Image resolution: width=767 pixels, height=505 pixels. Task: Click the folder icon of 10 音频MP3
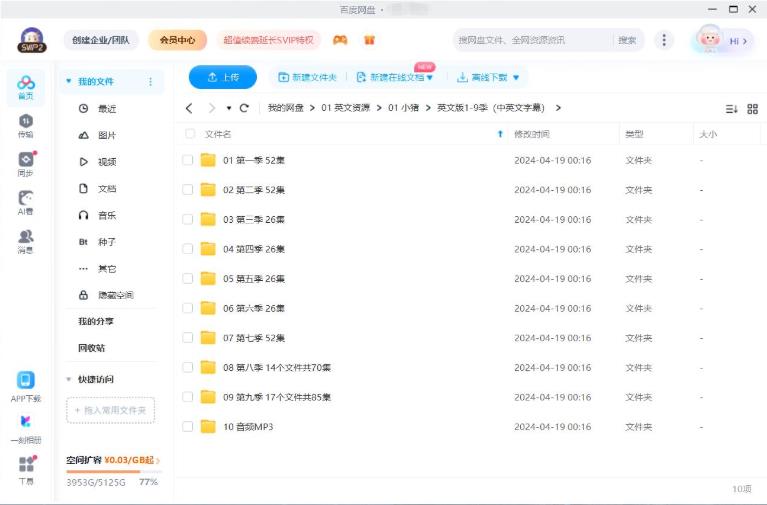click(x=208, y=427)
